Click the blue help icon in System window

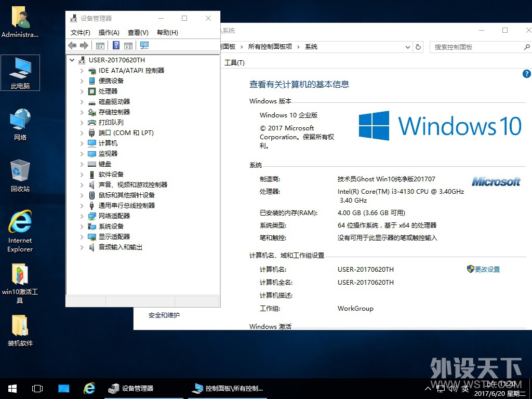(527, 74)
